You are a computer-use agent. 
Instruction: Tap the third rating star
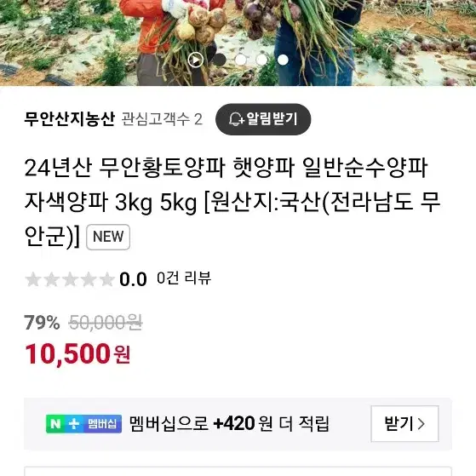(x=70, y=279)
